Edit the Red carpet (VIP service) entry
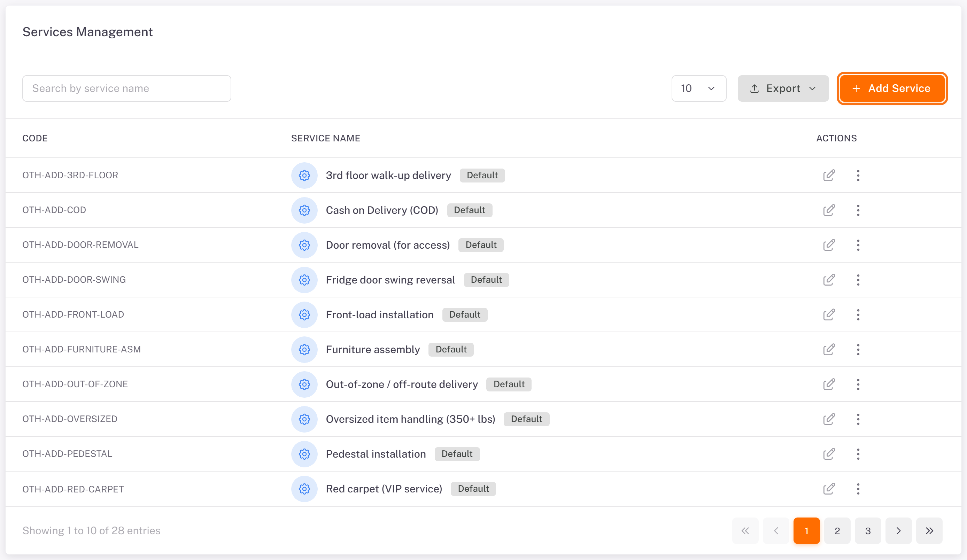Image resolution: width=967 pixels, height=560 pixels. 829,489
